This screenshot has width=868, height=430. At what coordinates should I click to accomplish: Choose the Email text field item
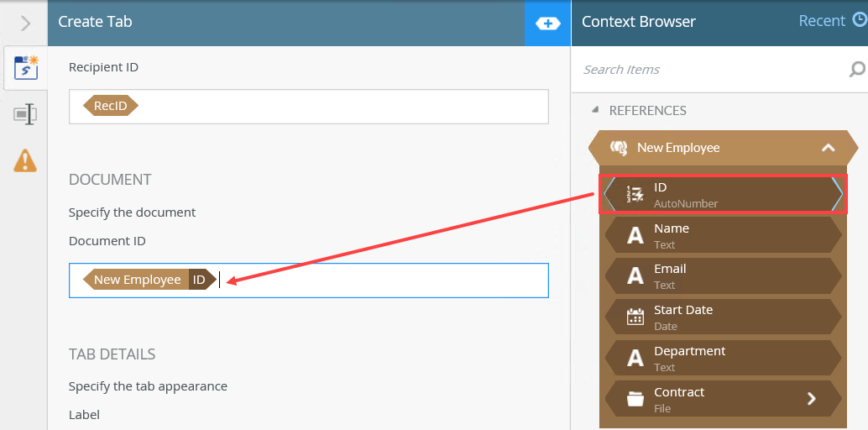pyautogui.click(x=722, y=276)
